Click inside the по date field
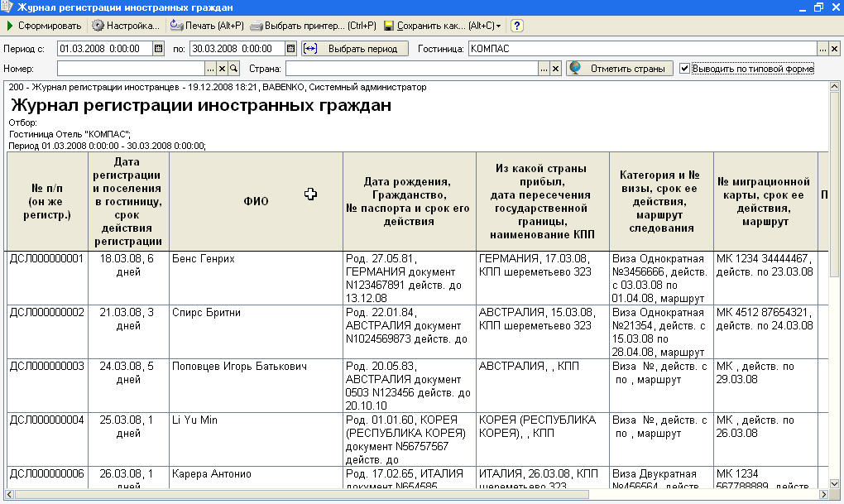This screenshot has width=844, height=504. [x=237, y=49]
